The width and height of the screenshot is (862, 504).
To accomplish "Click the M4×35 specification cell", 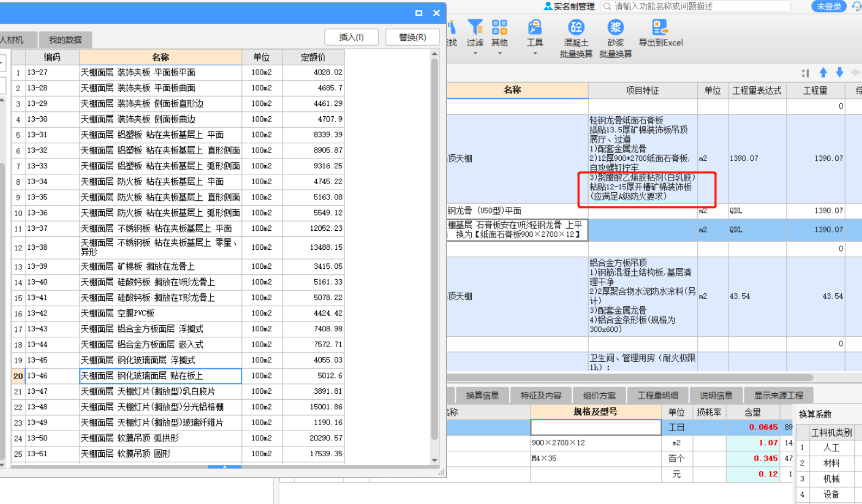I will coord(596,459).
